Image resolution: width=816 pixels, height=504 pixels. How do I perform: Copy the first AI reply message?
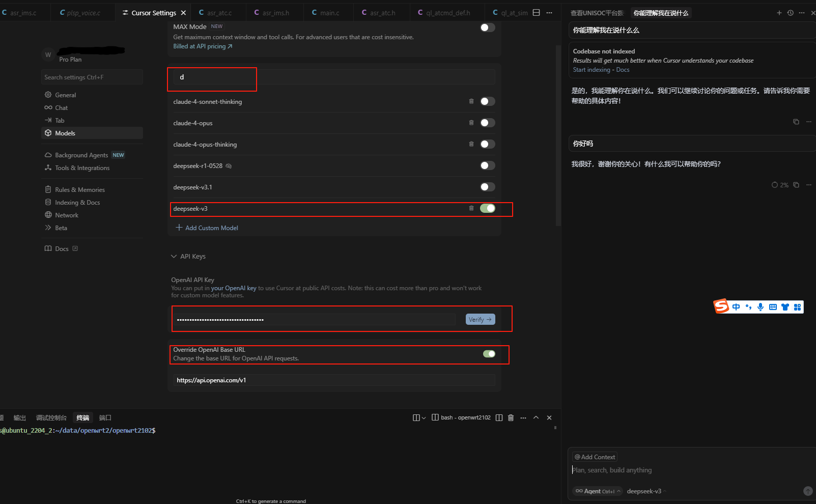click(x=796, y=122)
